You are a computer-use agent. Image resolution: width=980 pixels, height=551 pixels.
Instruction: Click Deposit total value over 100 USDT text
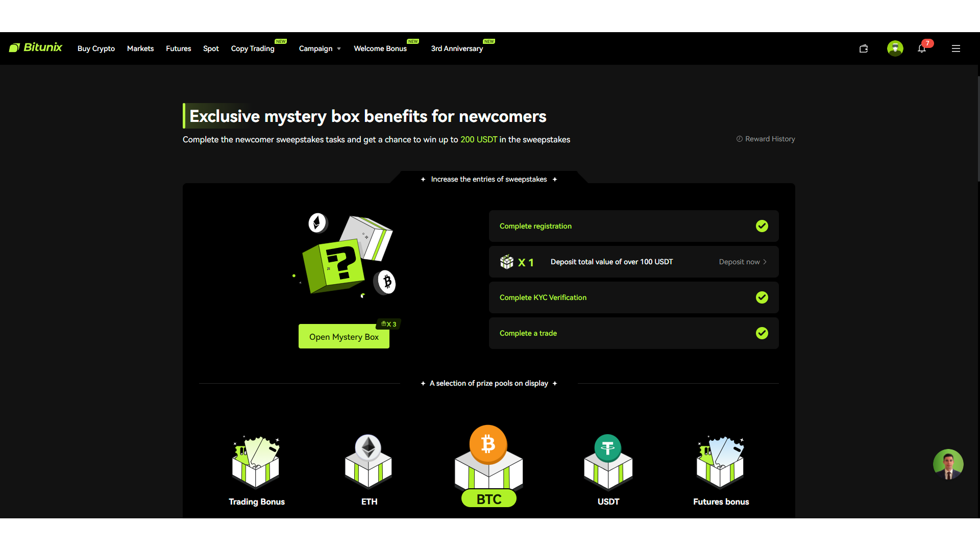(611, 262)
